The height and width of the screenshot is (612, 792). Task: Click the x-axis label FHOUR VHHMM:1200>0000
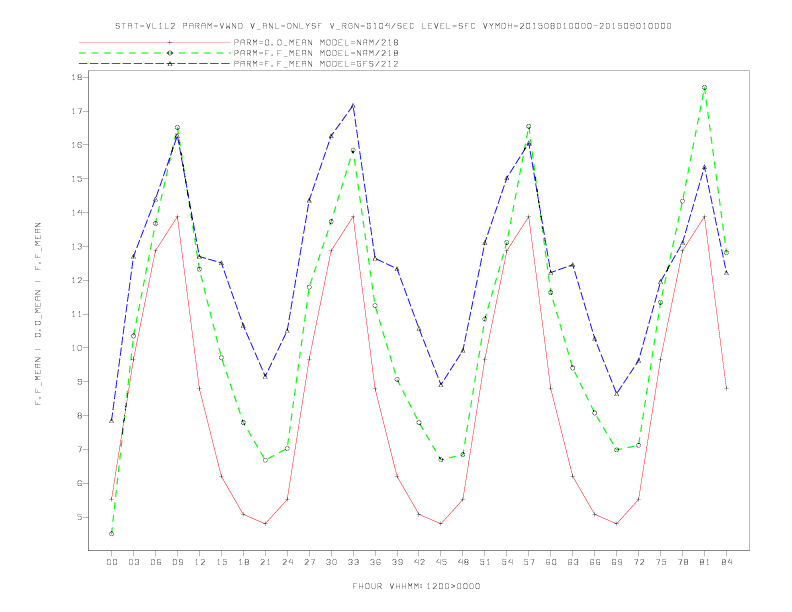[x=416, y=586]
